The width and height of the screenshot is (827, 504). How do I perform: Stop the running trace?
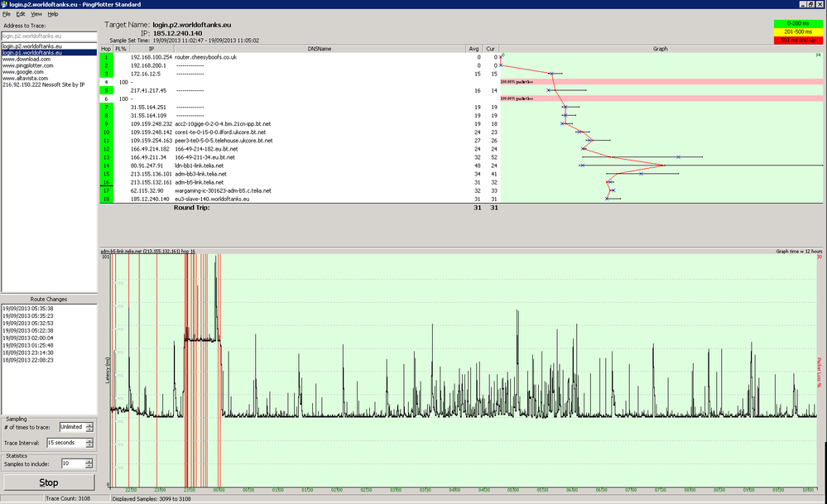49,482
